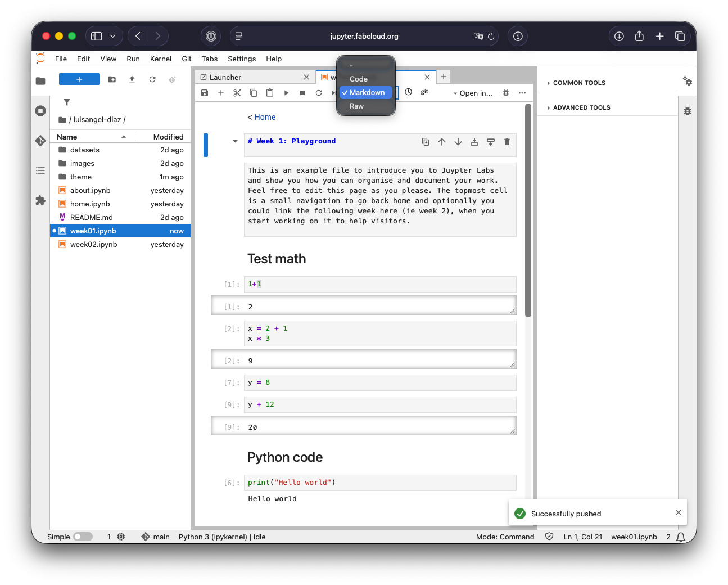728x585 pixels.
Task: Open week02.ipynb in the file browser
Action: pyautogui.click(x=93, y=245)
